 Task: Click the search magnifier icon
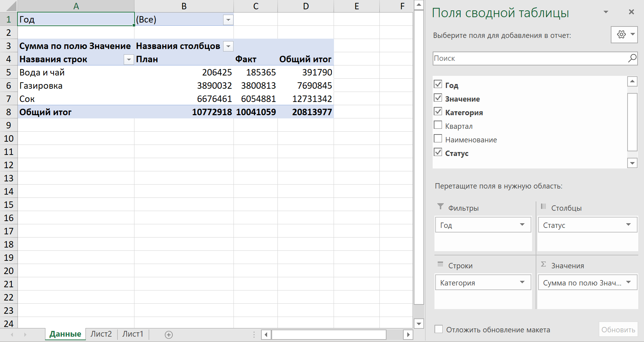[x=632, y=58]
